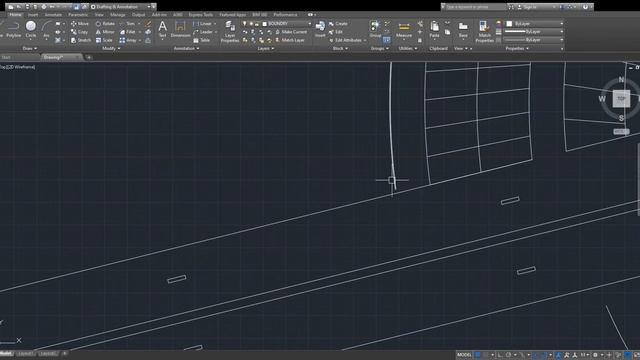
Task: Toggle layer on/off lightbulb in layer dropdown
Action: tap(244, 24)
